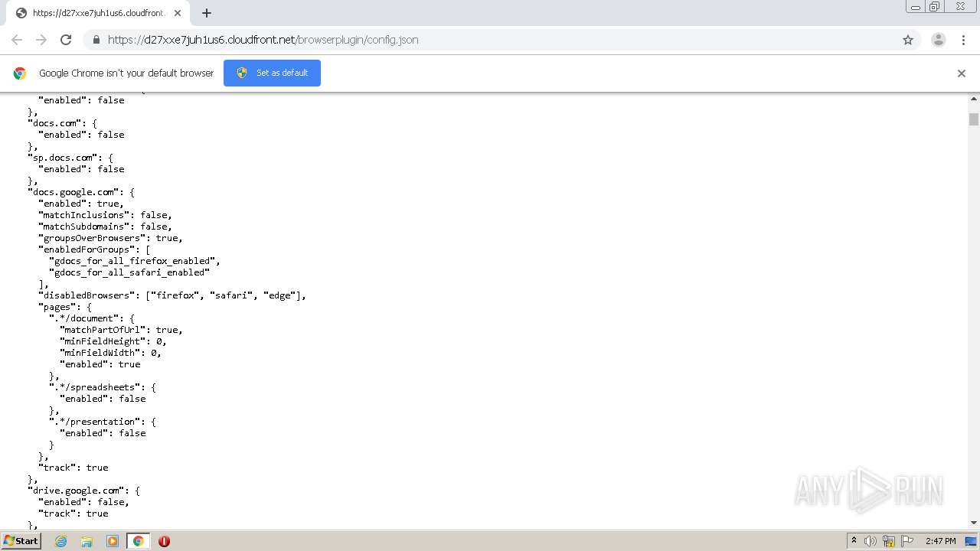Click the "matchSubdomains": false line
980x551 pixels.
point(106,227)
